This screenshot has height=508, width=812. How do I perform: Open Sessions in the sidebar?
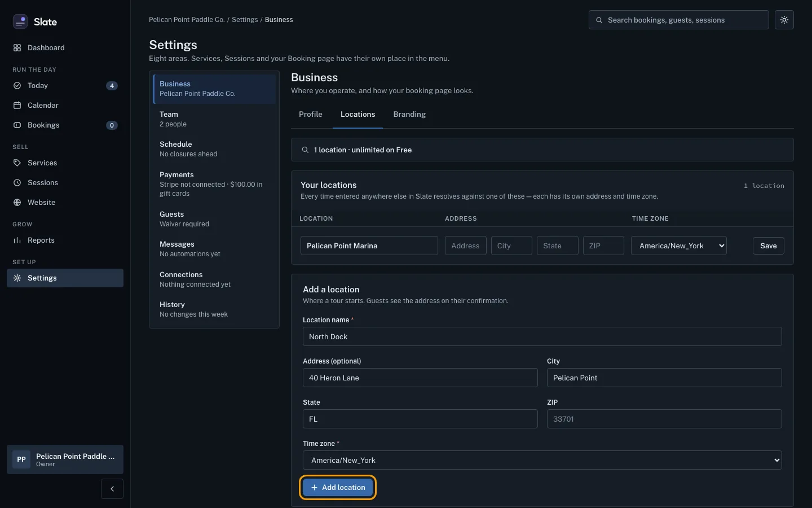65,183
